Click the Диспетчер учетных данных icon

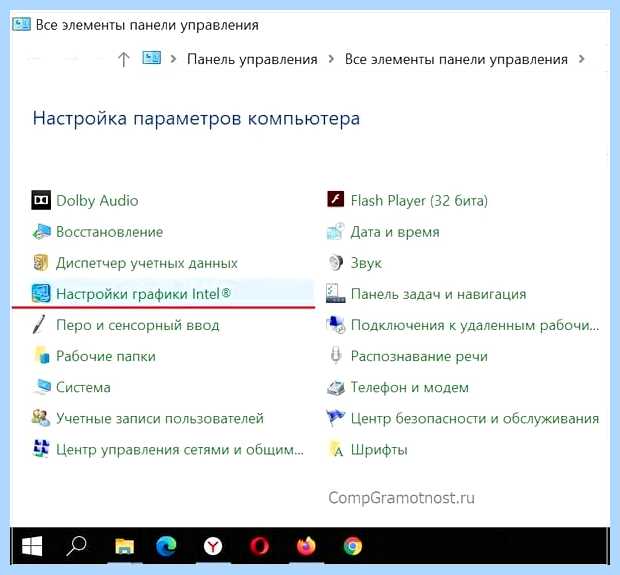pyautogui.click(x=41, y=263)
